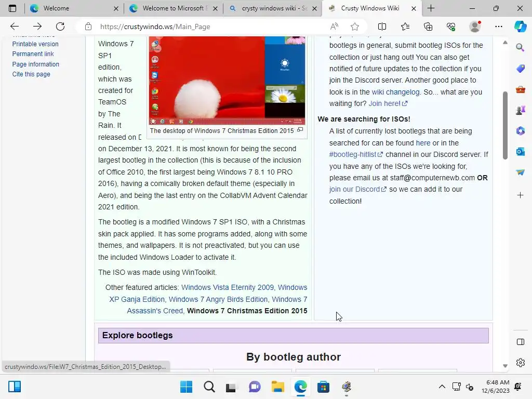Open Copilot in Edge sidebar
The height and width of the screenshot is (399, 532).
521,26
